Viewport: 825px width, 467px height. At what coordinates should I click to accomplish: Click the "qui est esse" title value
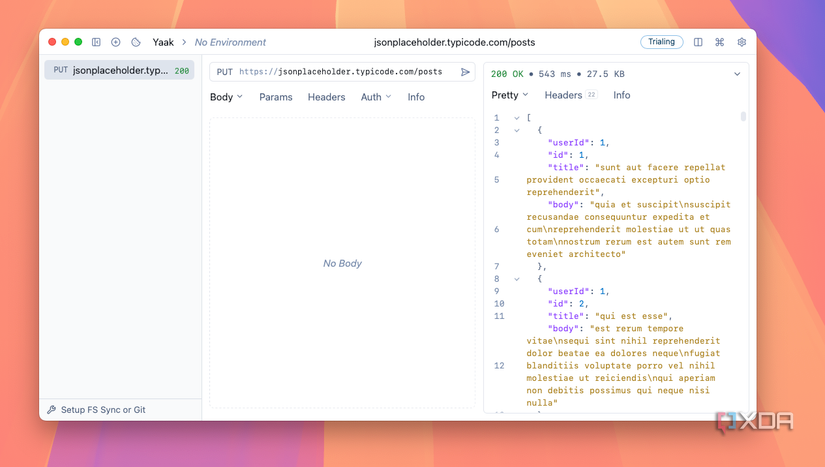631,316
